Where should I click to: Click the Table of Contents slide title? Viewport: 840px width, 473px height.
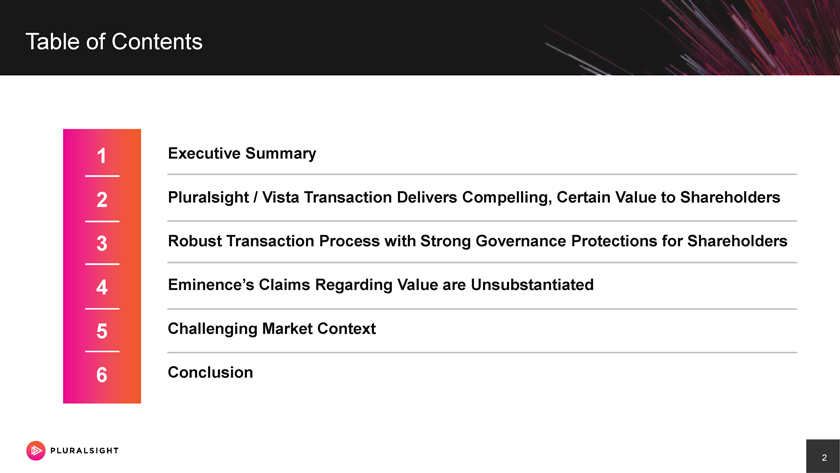114,42
